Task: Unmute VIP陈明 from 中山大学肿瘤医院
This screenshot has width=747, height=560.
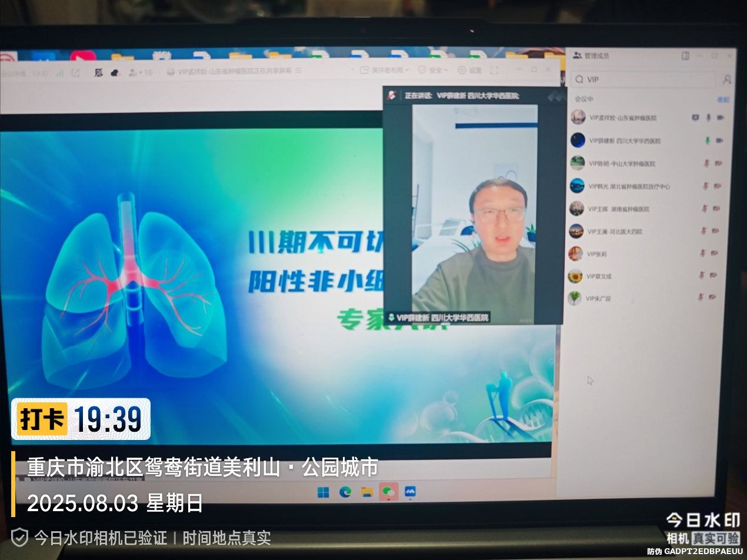Action: coord(706,164)
